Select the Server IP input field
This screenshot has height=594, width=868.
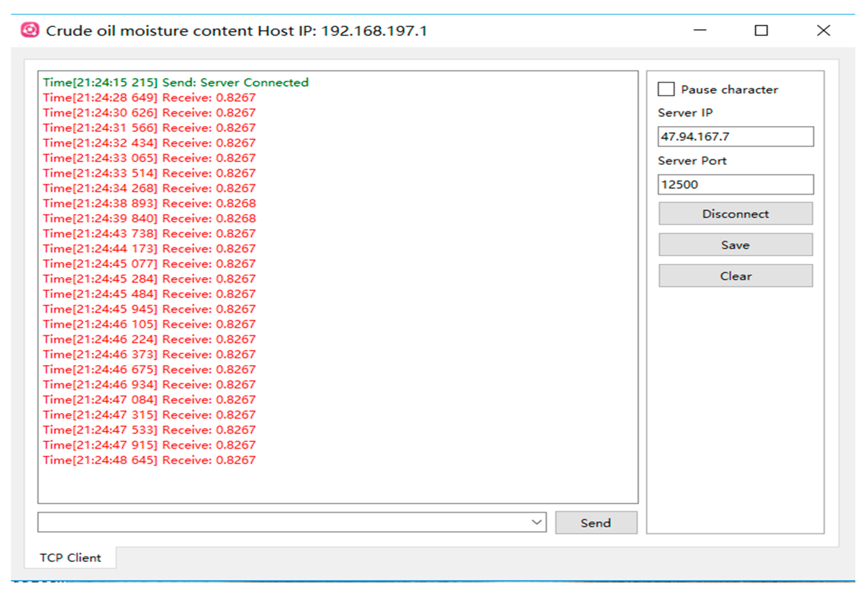[735, 137]
